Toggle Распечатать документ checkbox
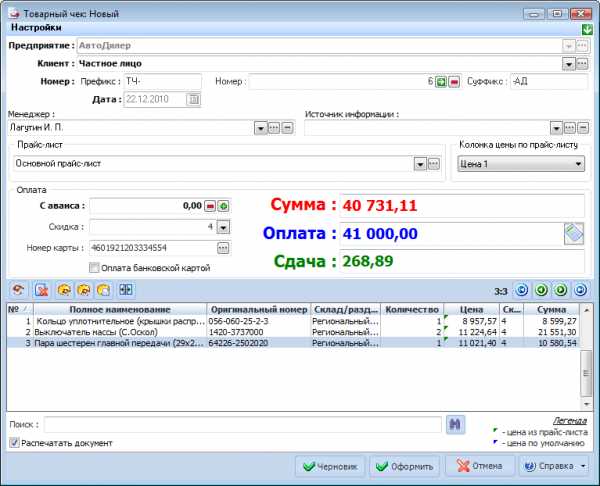 (13, 443)
